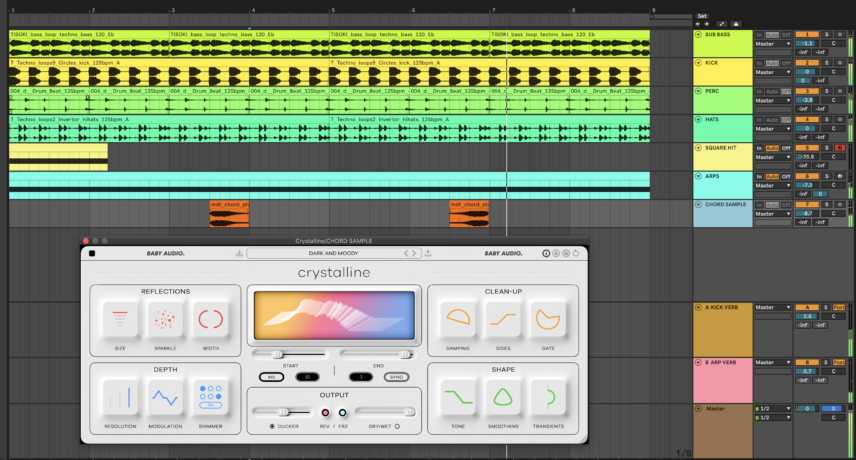Click the expand arrows icon below Set
Viewport: 856px width, 460px height.
[x=722, y=24]
